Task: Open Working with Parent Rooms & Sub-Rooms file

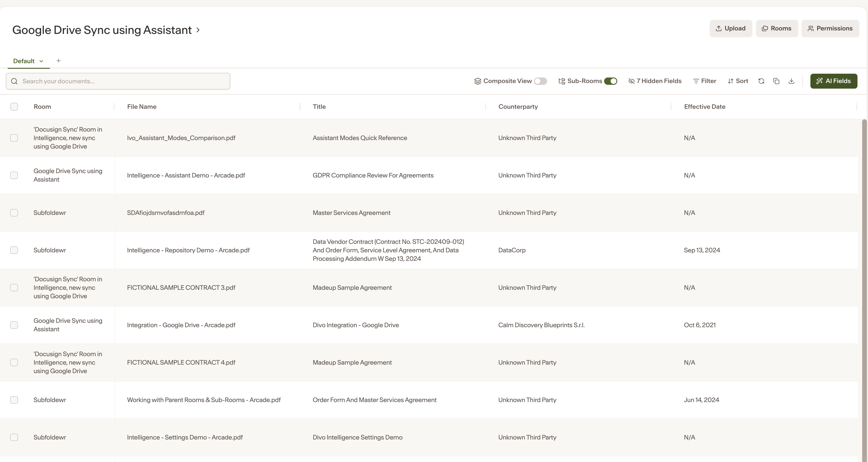Action: click(x=204, y=400)
